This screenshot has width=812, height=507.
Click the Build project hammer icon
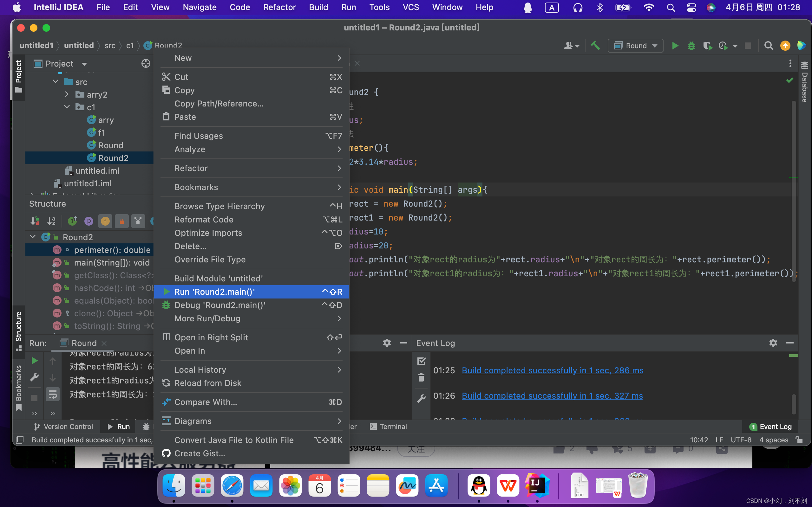(x=595, y=46)
